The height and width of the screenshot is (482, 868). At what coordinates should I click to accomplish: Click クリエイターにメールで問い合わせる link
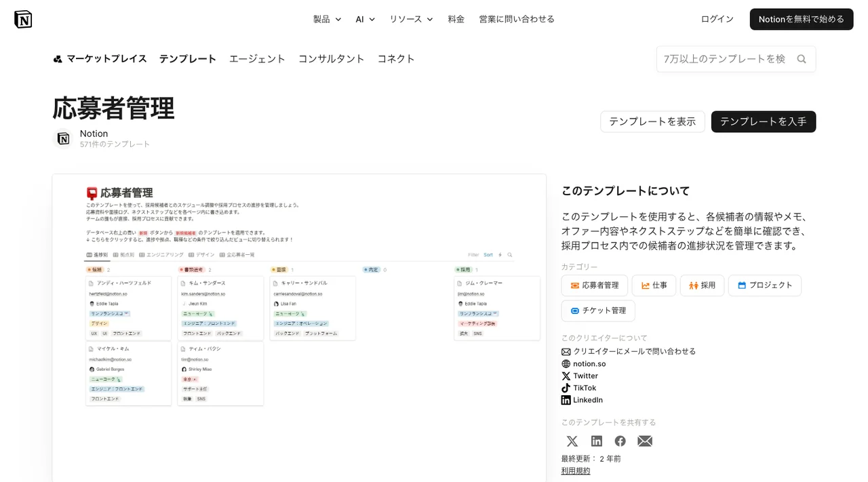(x=635, y=351)
